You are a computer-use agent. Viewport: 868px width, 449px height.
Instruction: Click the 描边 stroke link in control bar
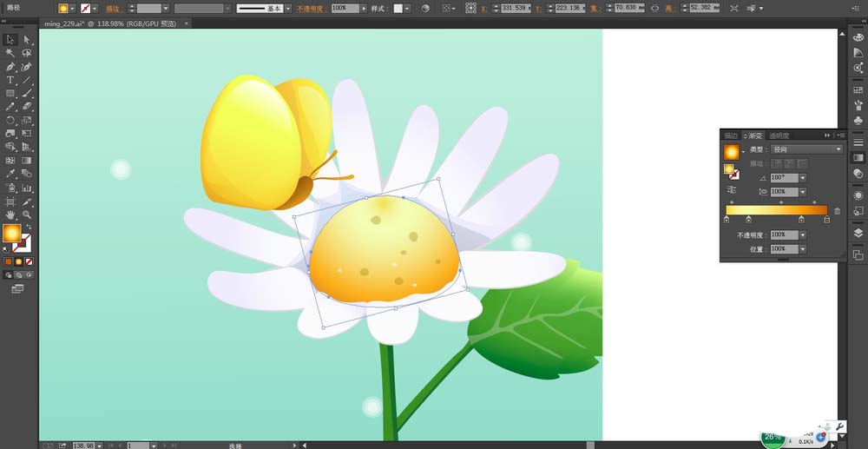(114, 9)
